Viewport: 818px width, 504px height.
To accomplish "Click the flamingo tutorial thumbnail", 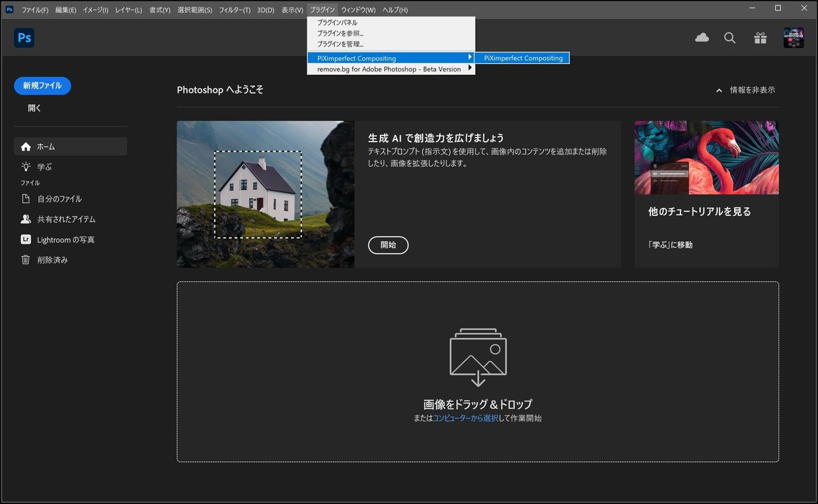I will 706,158.
